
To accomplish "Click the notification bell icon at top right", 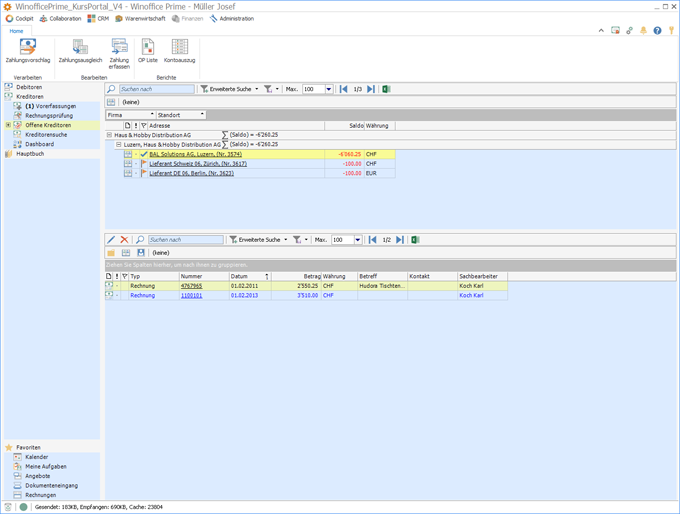I will tap(643, 30).
